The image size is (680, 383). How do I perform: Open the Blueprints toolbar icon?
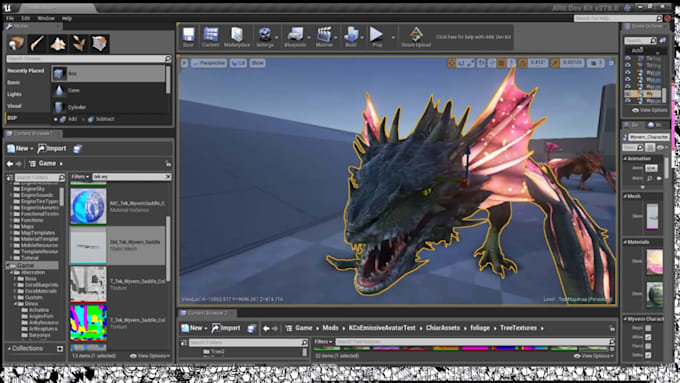(295, 36)
